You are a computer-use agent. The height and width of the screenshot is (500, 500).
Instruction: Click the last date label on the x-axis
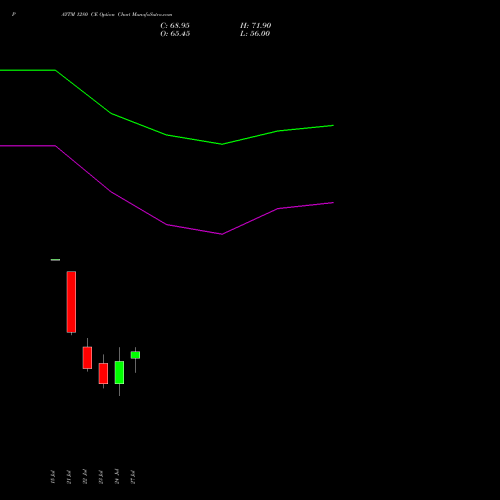[x=133, y=477]
